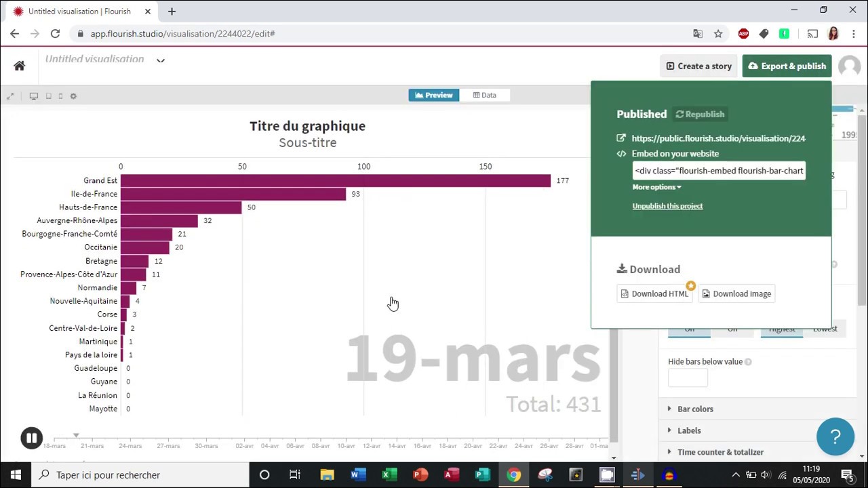Image resolution: width=868 pixels, height=488 pixels.
Task: Open the price-tag extension icon
Action: [x=764, y=34]
